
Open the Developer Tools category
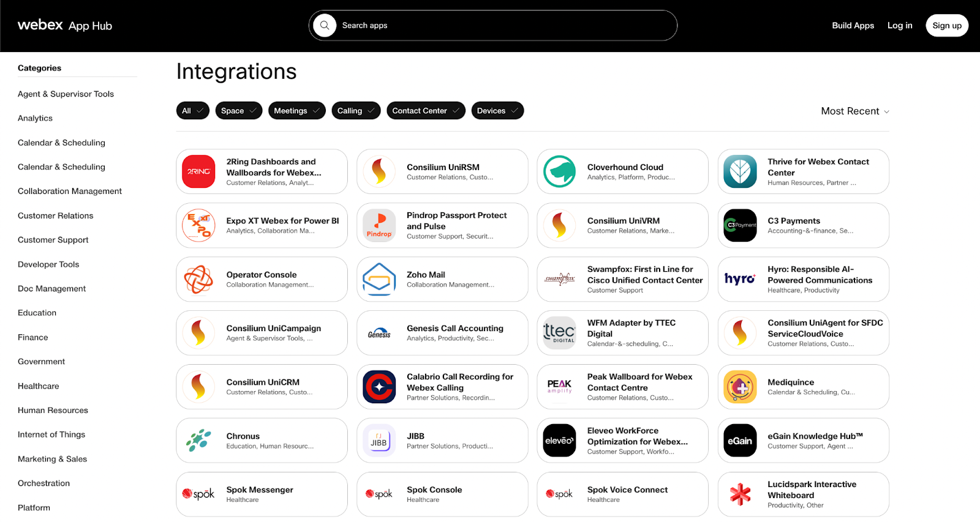[x=48, y=264]
